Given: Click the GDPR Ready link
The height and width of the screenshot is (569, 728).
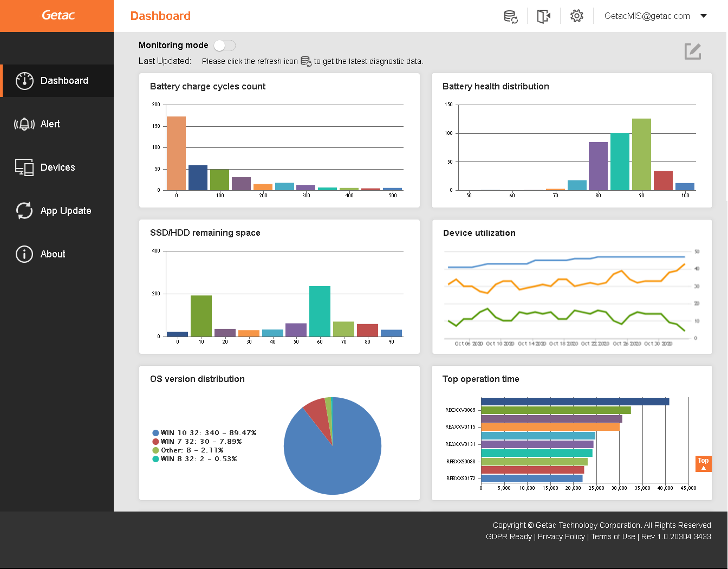Looking at the screenshot, I should click(509, 536).
